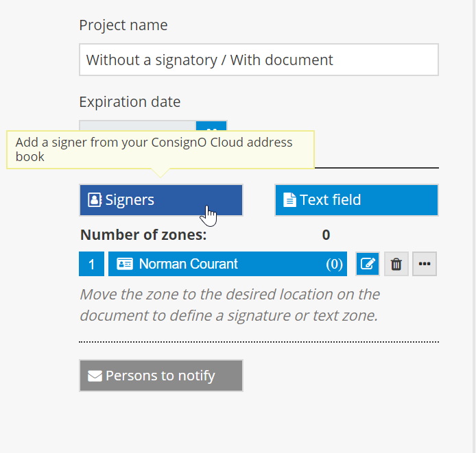Click the ID card icon beside Norman Courant
The width and height of the screenshot is (476, 453).
pyautogui.click(x=125, y=264)
